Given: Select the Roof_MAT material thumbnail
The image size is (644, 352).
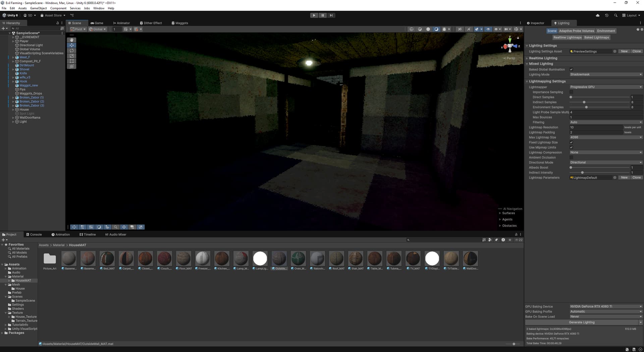Looking at the screenshot, I should (336, 258).
